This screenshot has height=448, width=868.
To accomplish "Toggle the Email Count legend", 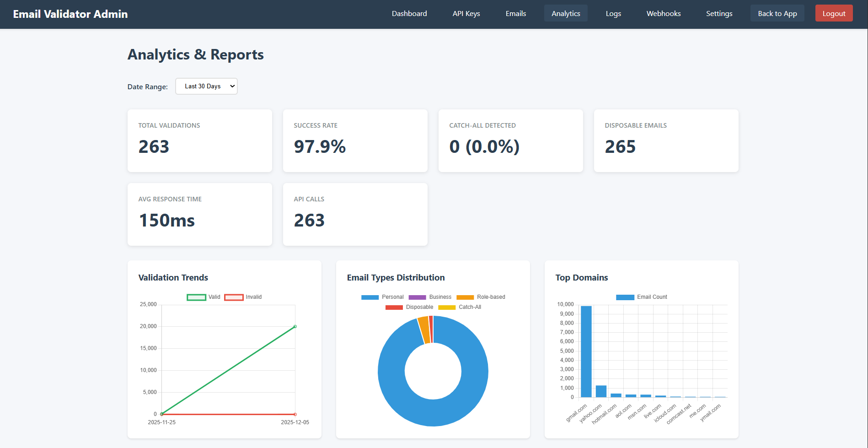I will [x=641, y=297].
